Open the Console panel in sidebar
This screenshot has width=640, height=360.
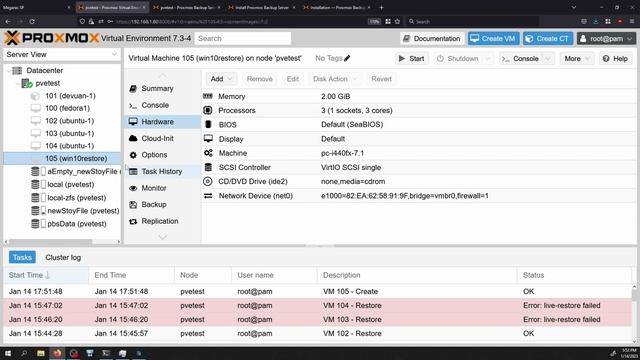pyautogui.click(x=155, y=105)
